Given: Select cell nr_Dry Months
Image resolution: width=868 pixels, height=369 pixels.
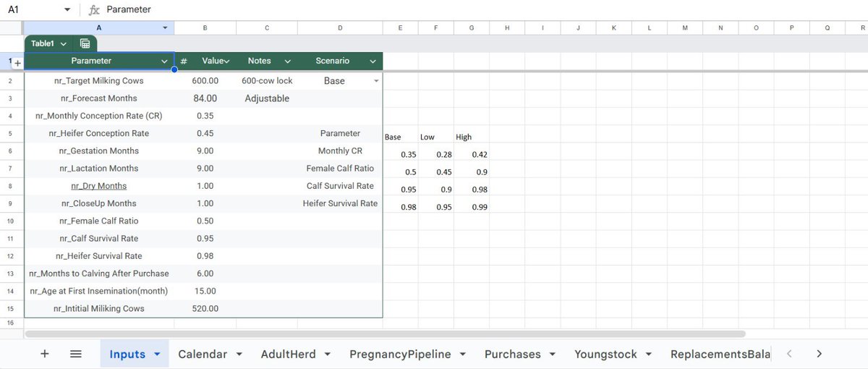Looking at the screenshot, I should 99,186.
